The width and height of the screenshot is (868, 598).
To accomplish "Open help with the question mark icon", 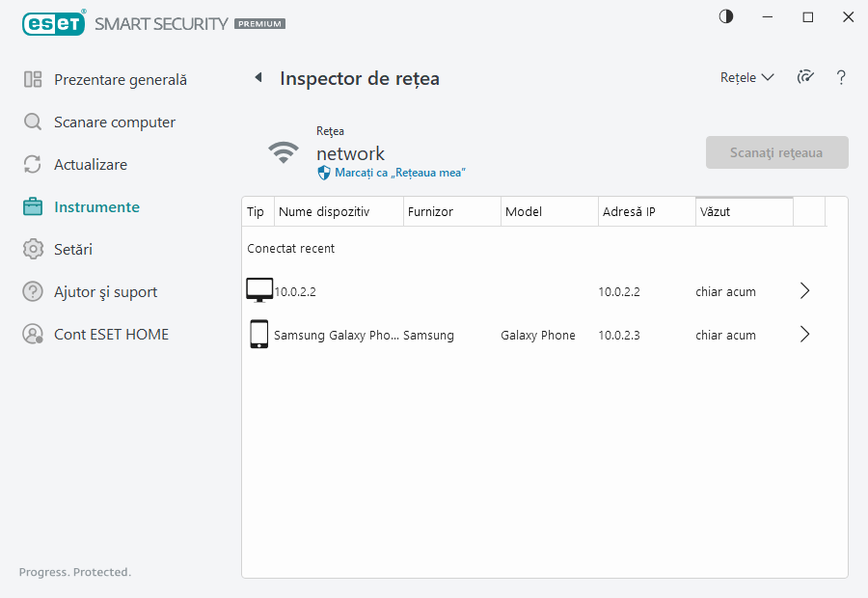I will [841, 78].
